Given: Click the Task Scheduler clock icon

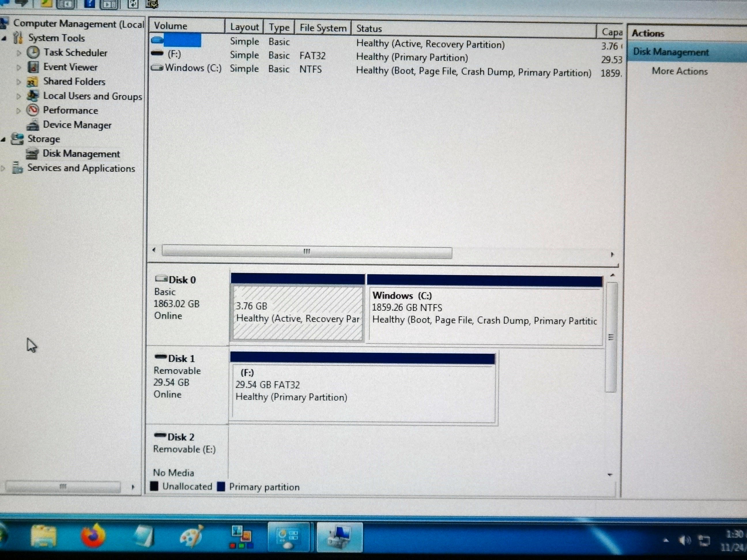Looking at the screenshot, I should click(x=33, y=52).
